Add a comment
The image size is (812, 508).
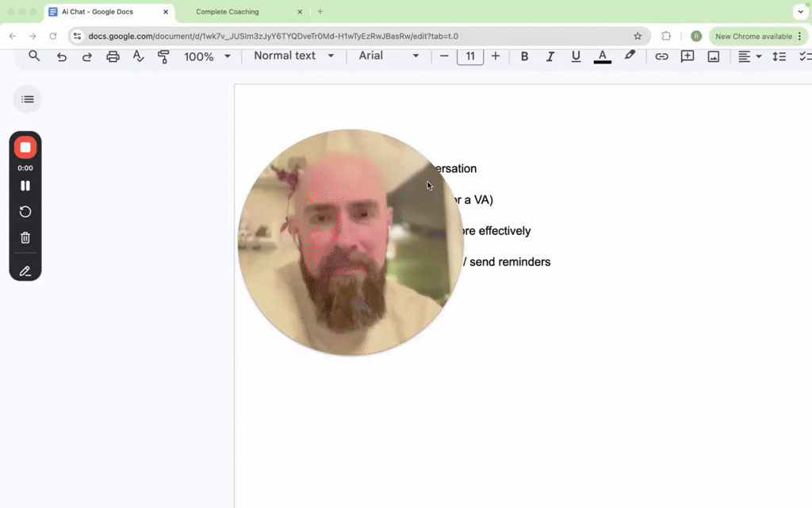tap(688, 56)
